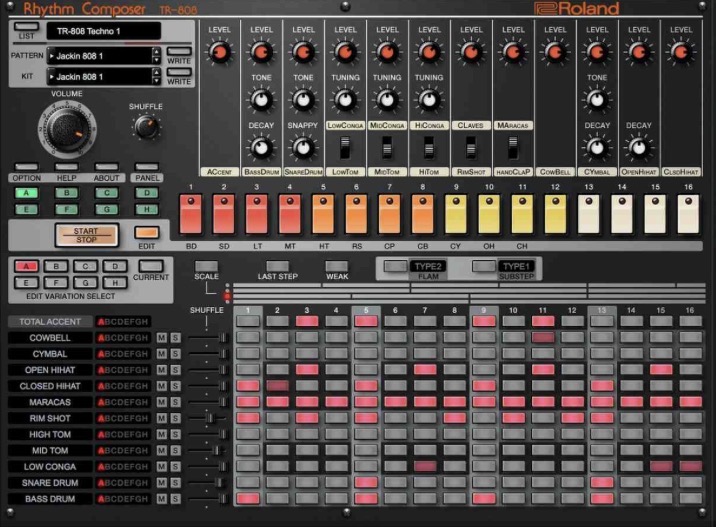Tap the yellow step pad 11 CH
Viewport: 716px width, 527px height.
[522, 214]
